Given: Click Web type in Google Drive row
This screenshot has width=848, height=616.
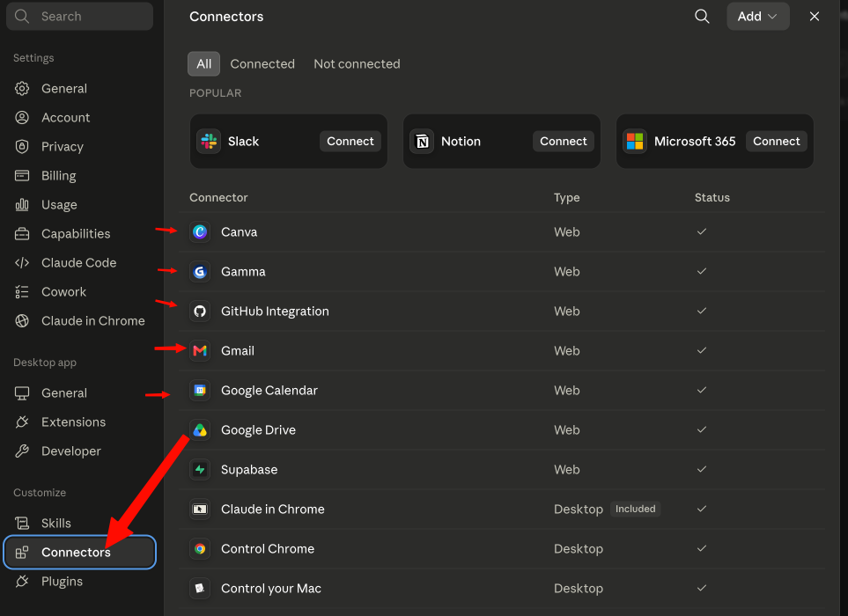Looking at the screenshot, I should [x=567, y=430].
